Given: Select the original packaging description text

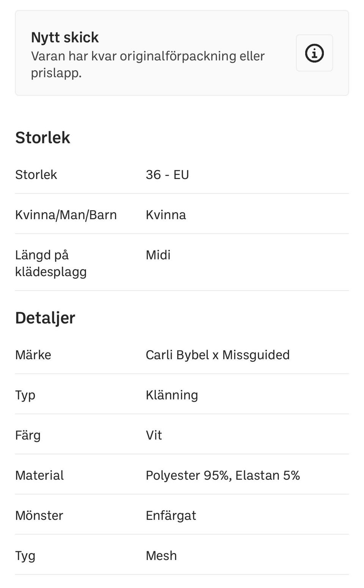Looking at the screenshot, I should click(x=147, y=64).
